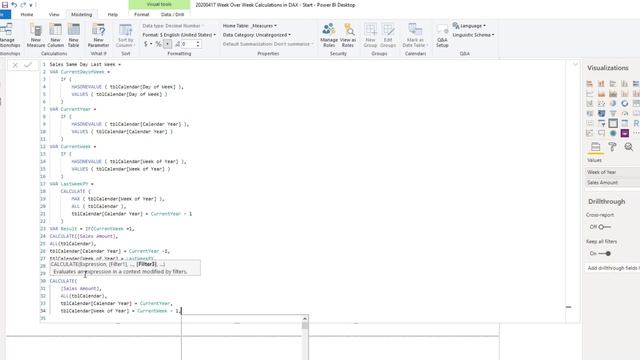Image resolution: width=640 pixels, height=360 pixels.
Task: Toggle thousands separator comma button
Action: [167, 44]
